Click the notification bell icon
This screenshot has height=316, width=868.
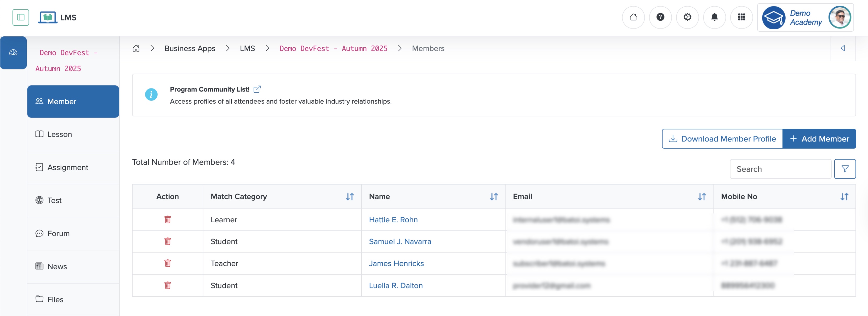click(715, 17)
